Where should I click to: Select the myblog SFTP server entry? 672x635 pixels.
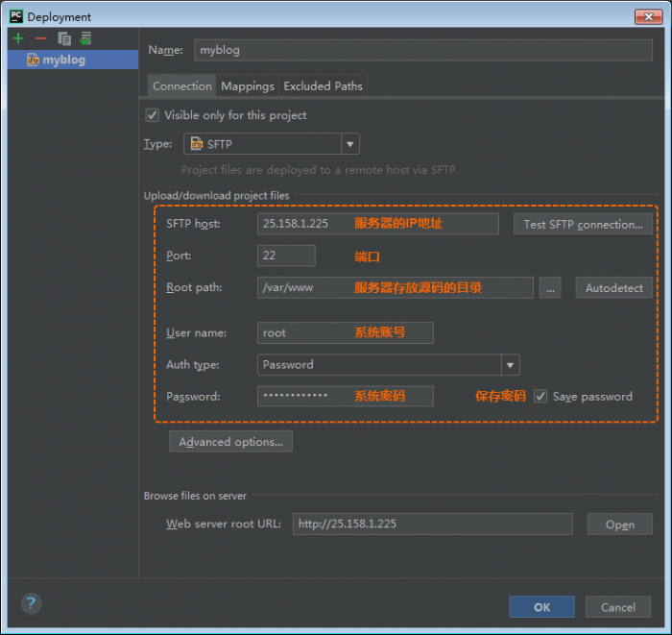pos(73,60)
